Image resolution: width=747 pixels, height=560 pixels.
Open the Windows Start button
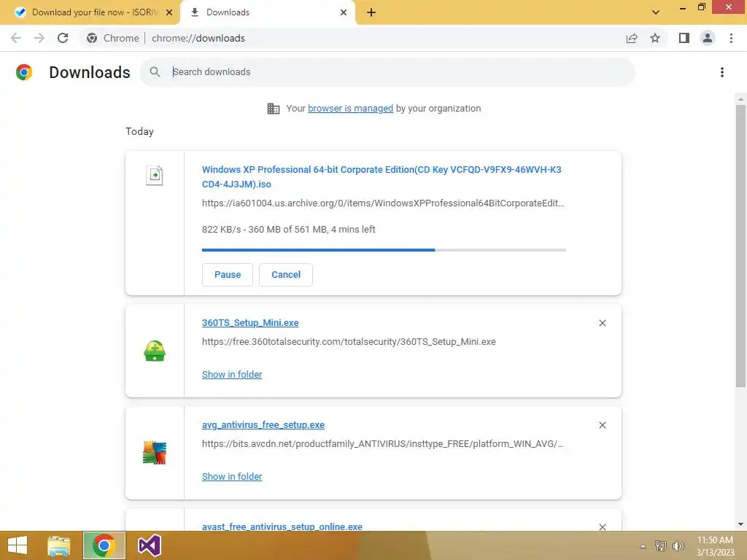18,545
